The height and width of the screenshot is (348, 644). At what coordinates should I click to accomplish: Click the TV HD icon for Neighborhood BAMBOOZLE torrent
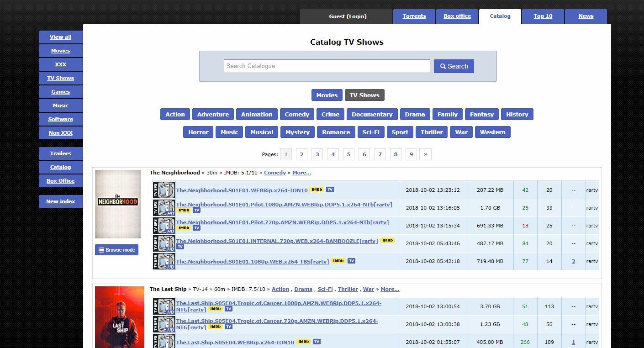[x=164, y=243]
